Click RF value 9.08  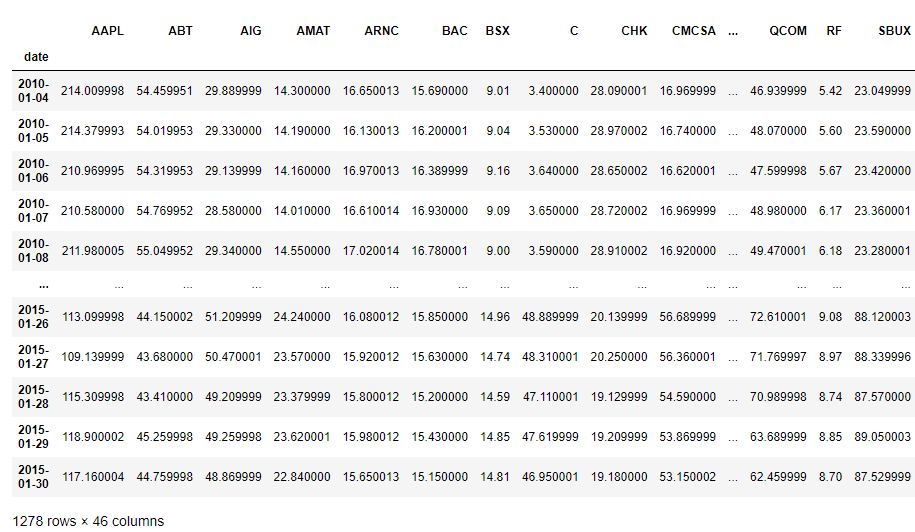[x=830, y=317]
